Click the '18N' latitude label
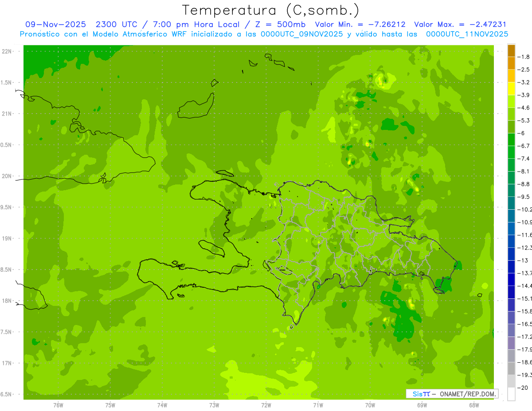This screenshot has height=411, width=532. tap(7, 301)
